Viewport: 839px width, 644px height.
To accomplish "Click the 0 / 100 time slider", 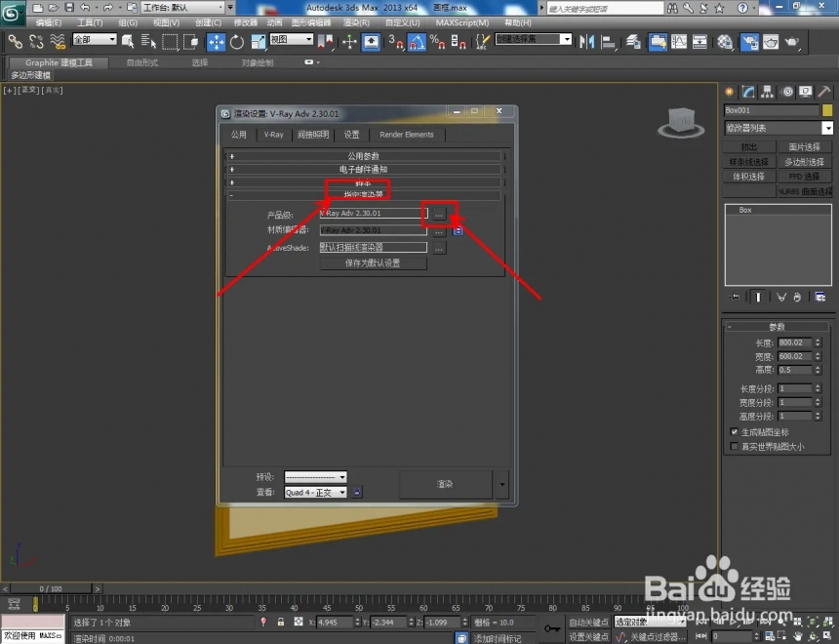I will [51, 588].
